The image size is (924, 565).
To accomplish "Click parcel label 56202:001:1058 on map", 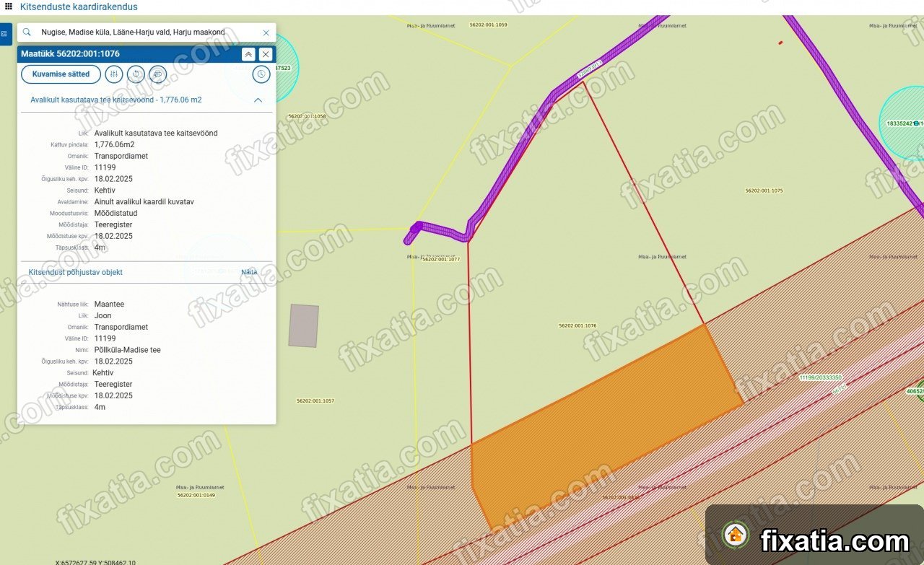I will 307,116.
